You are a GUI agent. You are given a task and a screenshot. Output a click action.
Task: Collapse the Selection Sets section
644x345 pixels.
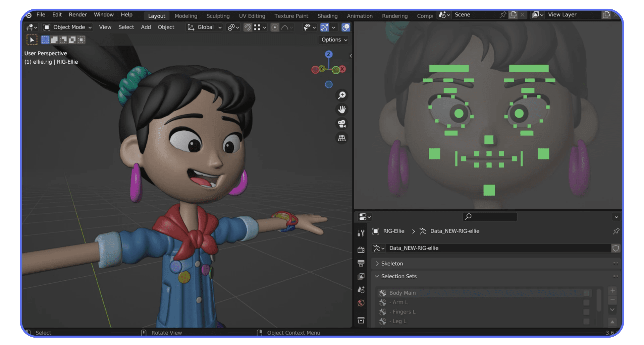click(x=399, y=276)
